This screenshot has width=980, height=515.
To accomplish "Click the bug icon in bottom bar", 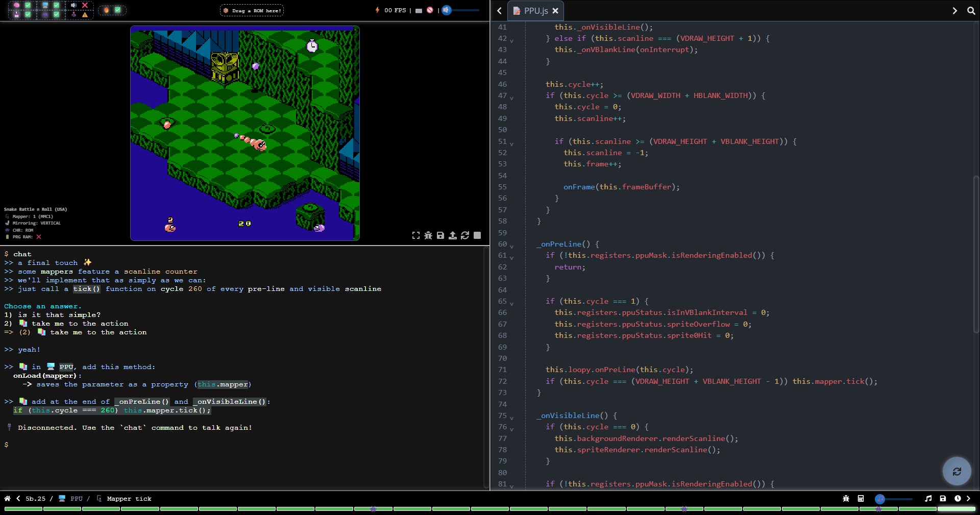I will coord(846,499).
